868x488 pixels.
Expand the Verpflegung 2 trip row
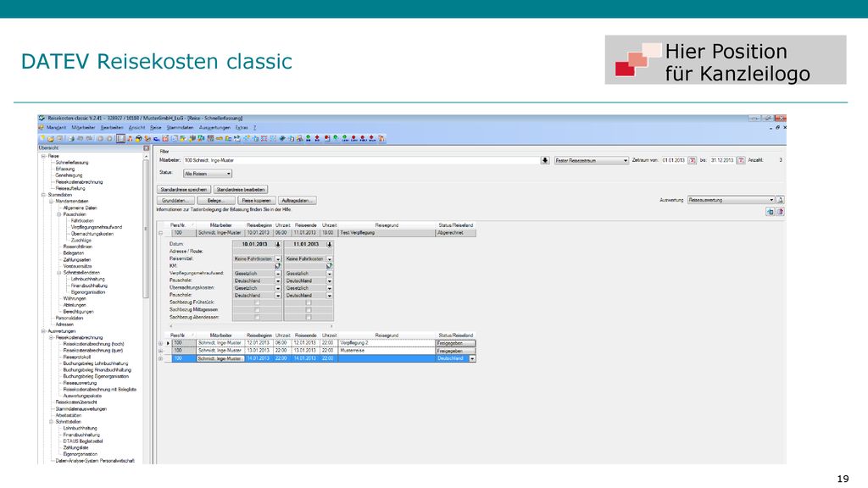(160, 343)
